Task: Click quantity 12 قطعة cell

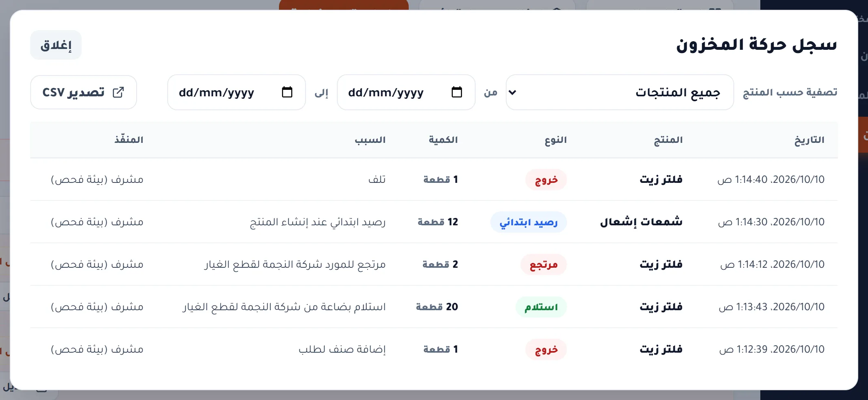Action: (438, 222)
